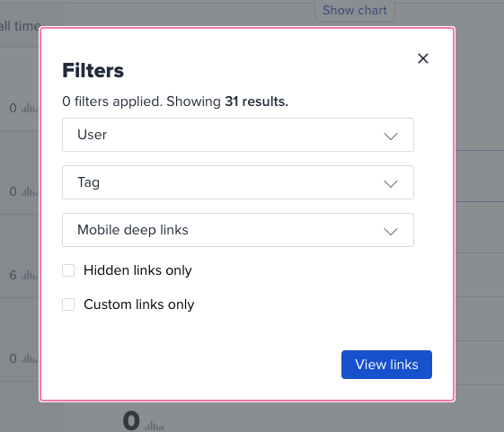This screenshot has height=432, width=504.
Task: Click the View links button
Action: pyautogui.click(x=386, y=365)
